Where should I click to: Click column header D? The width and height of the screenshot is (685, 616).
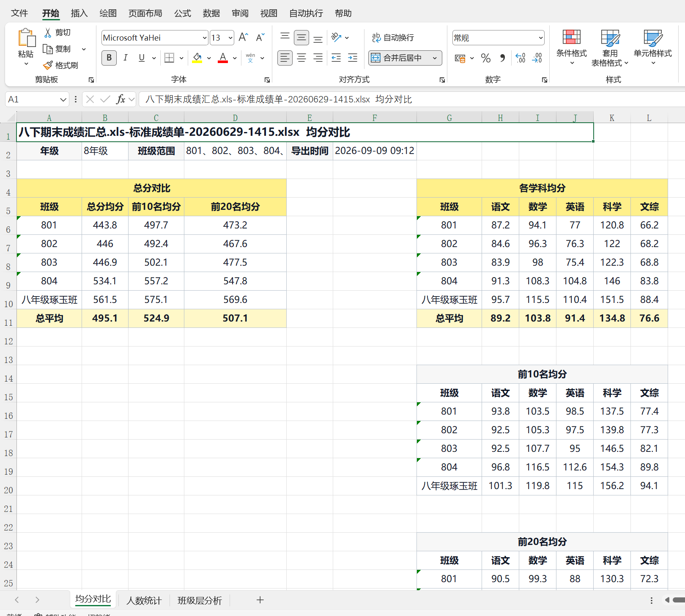click(x=235, y=118)
